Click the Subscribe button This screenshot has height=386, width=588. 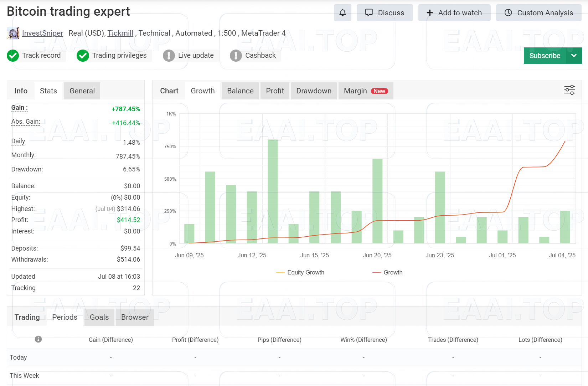click(x=545, y=56)
